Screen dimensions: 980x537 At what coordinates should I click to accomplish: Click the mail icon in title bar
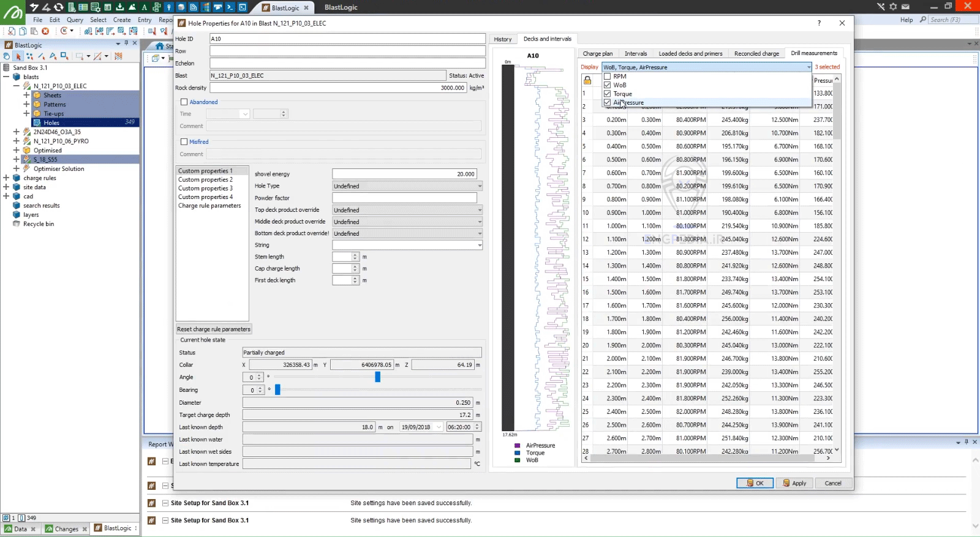tap(905, 7)
